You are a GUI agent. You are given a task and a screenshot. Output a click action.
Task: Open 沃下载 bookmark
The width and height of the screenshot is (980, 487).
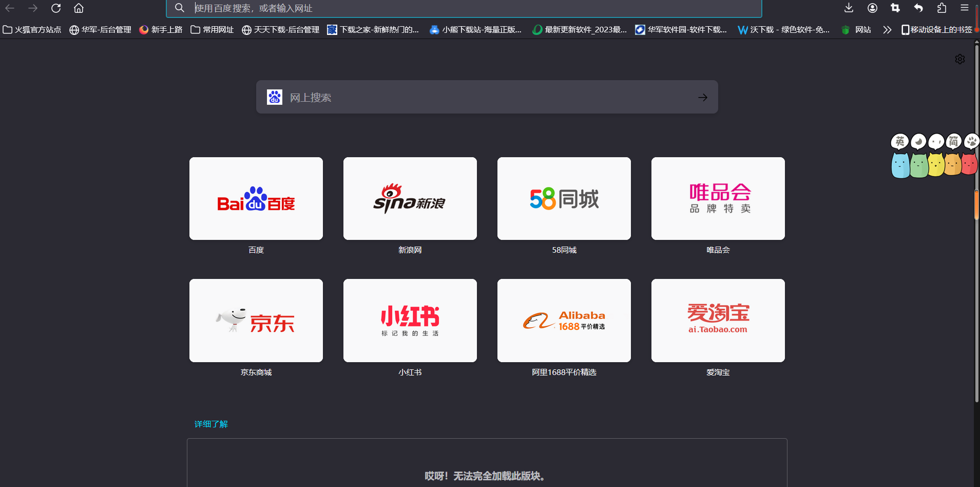pos(784,30)
